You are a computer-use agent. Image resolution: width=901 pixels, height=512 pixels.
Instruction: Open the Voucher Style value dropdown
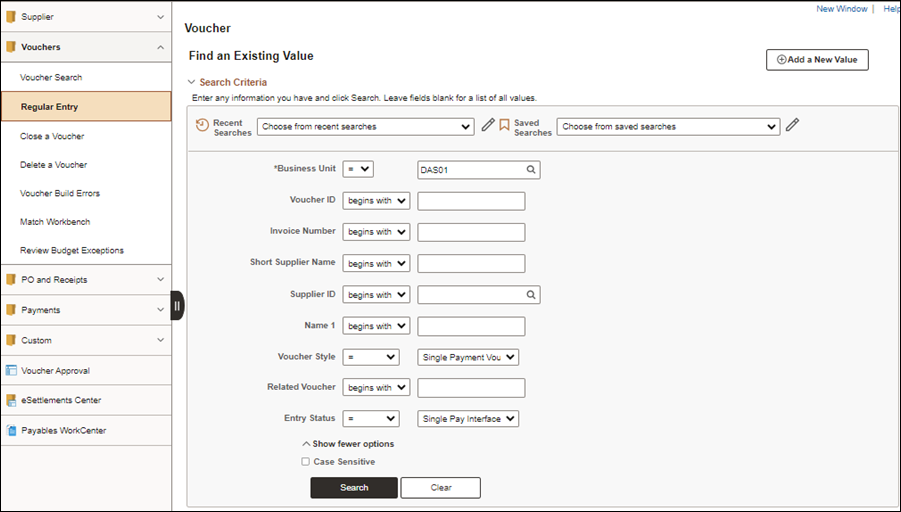click(468, 357)
